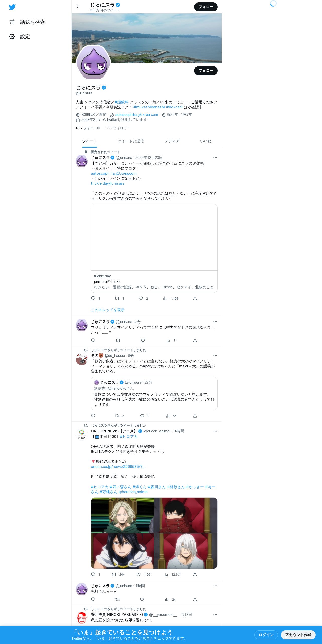Open more options on pinned tweet
Screen dimensions: 322x644
pyautogui.click(x=215, y=158)
